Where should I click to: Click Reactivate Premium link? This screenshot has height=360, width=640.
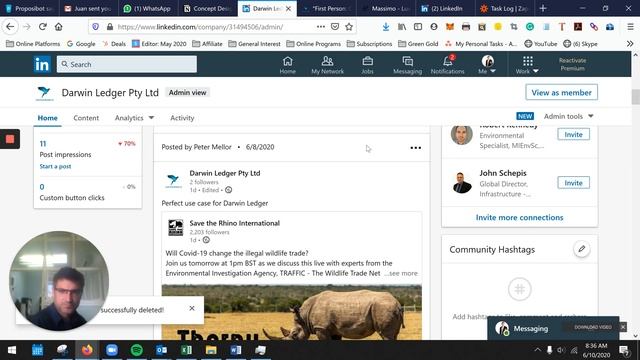tap(572, 64)
